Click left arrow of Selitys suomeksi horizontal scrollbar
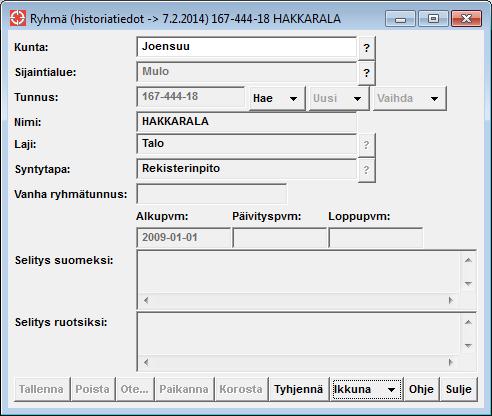 coord(146,300)
